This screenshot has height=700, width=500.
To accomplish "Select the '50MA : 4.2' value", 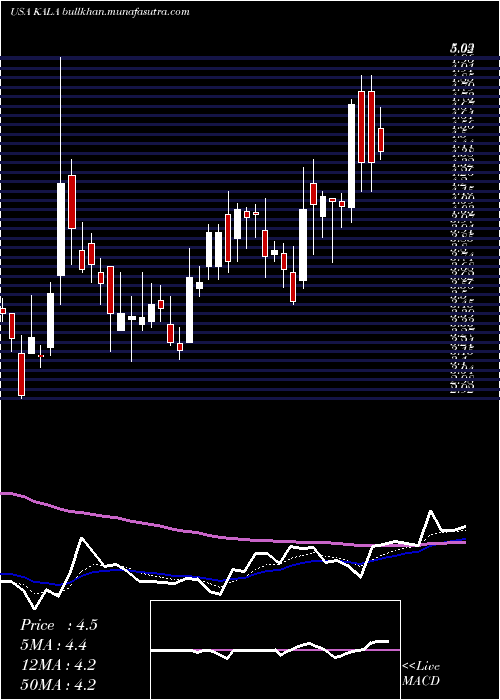I will pyautogui.click(x=58, y=685).
